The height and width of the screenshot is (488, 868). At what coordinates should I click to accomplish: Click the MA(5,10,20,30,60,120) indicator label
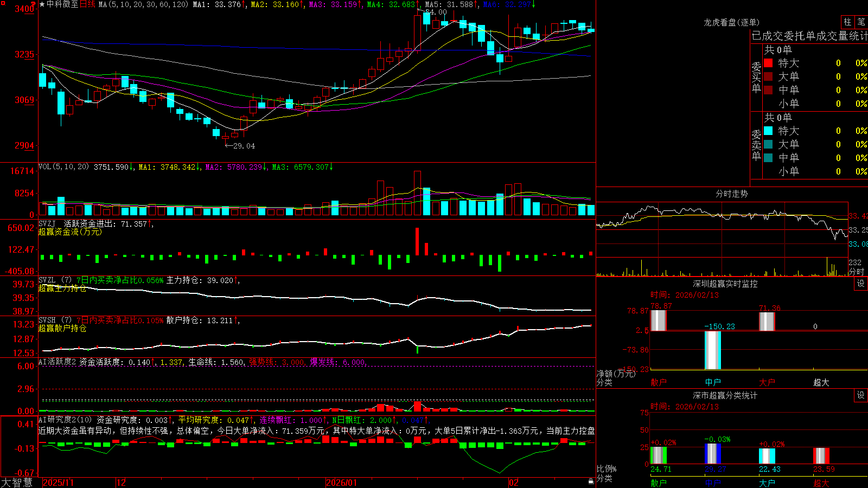coord(144,4)
